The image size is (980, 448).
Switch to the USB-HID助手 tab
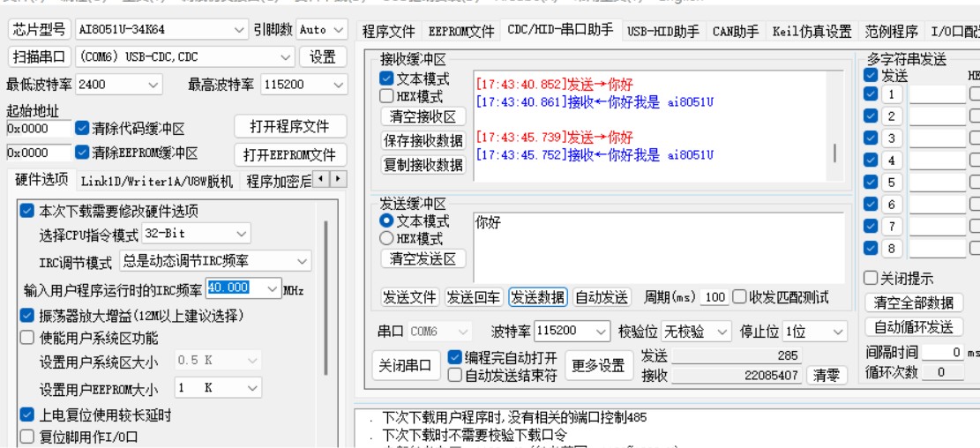tap(663, 31)
